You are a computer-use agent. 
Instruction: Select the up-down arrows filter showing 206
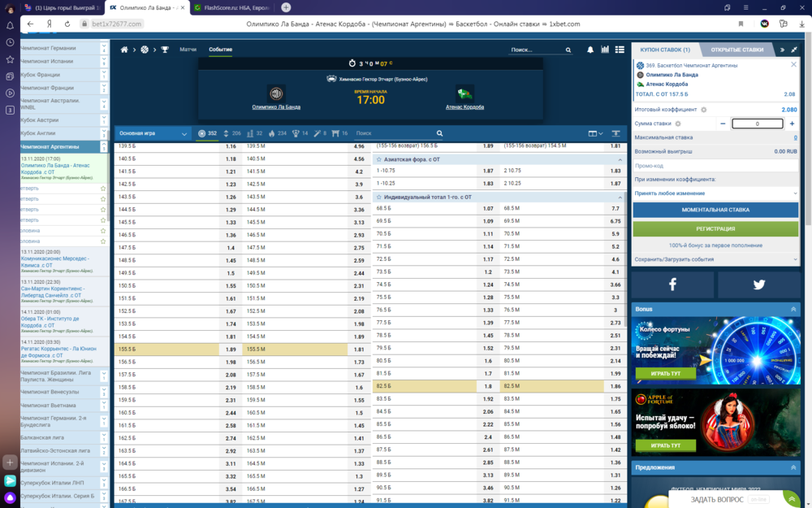(x=231, y=133)
